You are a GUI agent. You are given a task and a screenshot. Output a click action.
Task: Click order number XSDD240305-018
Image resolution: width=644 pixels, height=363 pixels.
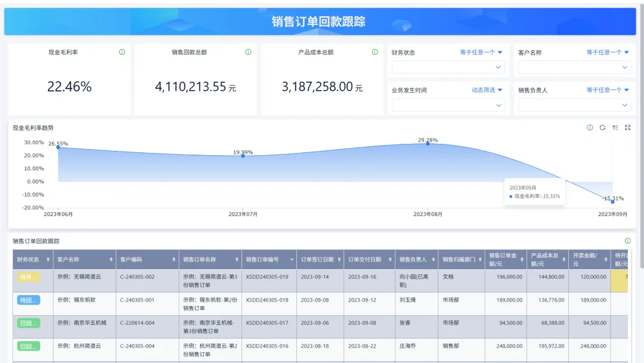coord(267,300)
